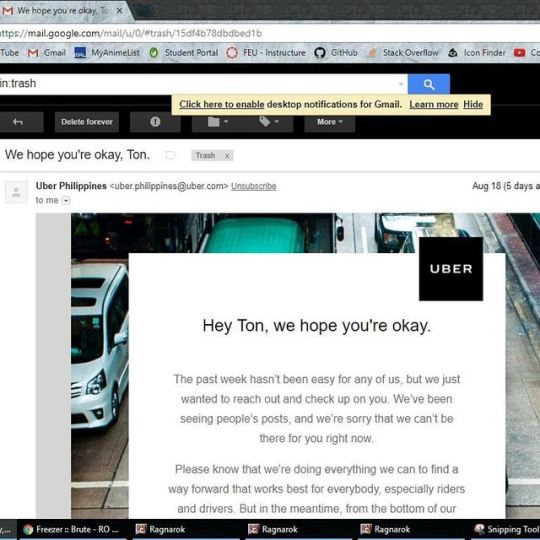Click the blue search magnifier button
540x540 pixels.
[429, 84]
